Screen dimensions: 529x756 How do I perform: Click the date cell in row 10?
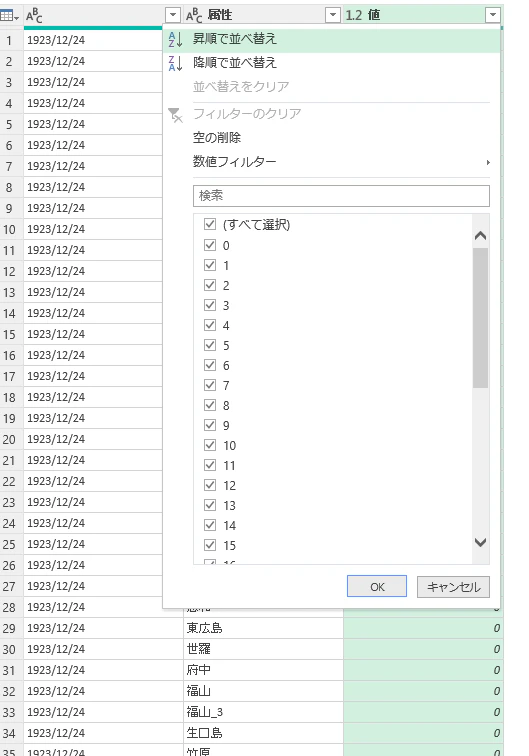93,229
